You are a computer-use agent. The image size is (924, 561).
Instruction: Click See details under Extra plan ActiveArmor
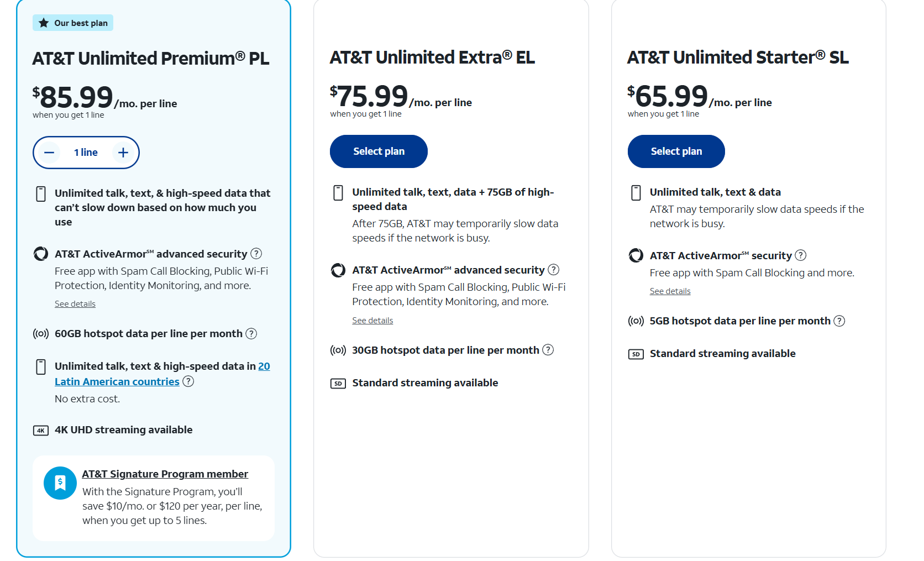tap(372, 321)
